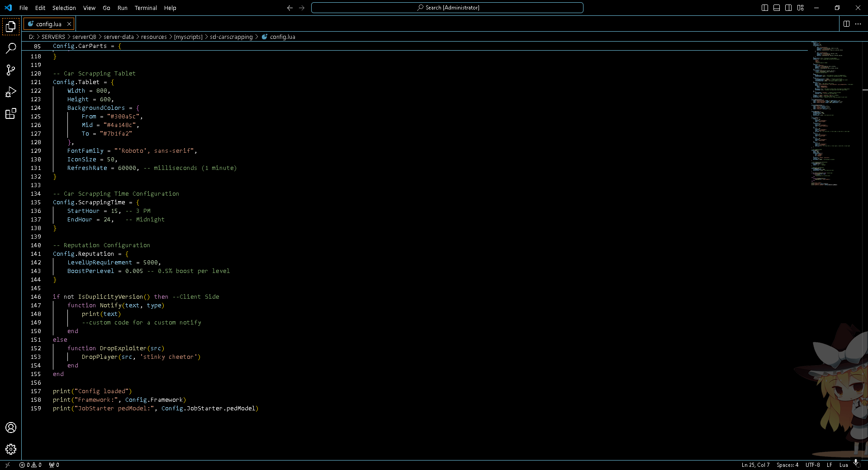Open the Search view icon
Screen dimensions: 868x470
point(11,48)
